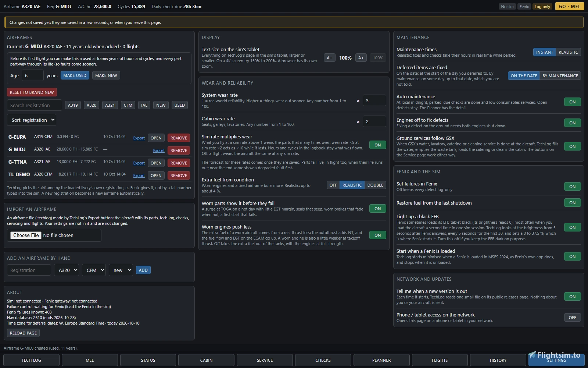Click Export link for G-TTNA
This screenshot has width=588, height=368.
(139, 163)
